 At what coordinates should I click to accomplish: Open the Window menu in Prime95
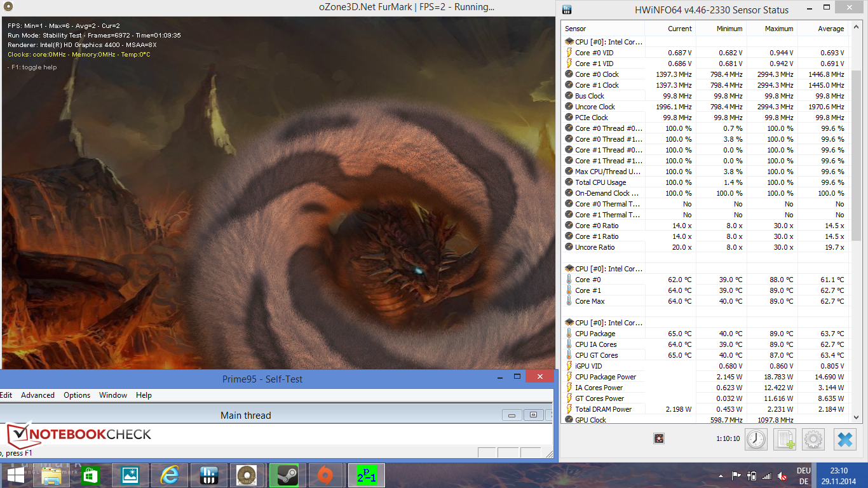pos(113,395)
